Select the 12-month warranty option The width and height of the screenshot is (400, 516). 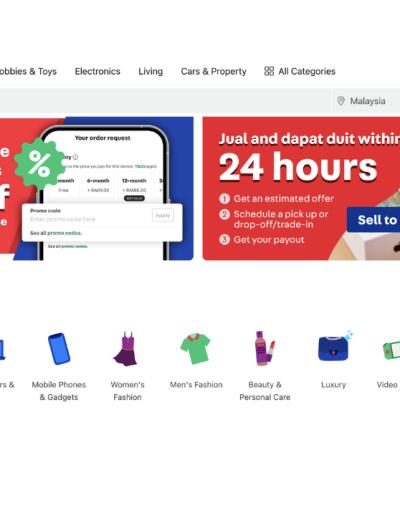tap(134, 185)
